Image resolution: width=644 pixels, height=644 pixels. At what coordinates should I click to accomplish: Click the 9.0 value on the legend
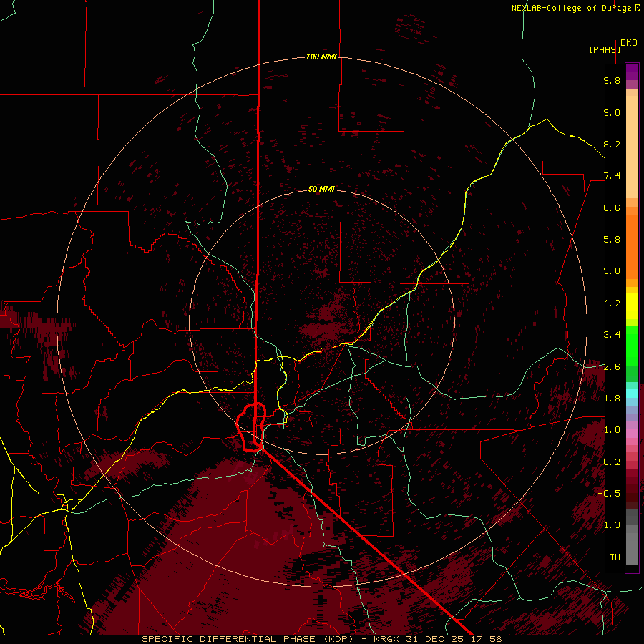click(612, 112)
